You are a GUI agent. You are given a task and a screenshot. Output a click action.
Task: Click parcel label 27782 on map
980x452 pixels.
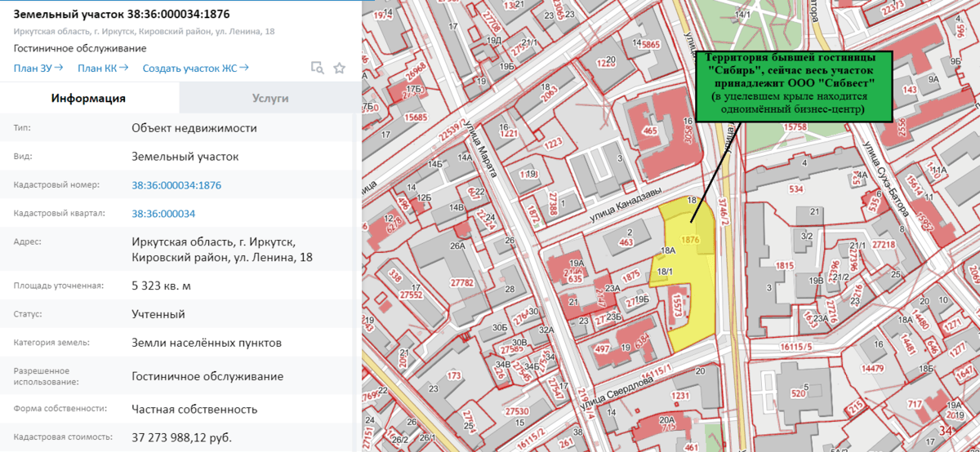461,282
